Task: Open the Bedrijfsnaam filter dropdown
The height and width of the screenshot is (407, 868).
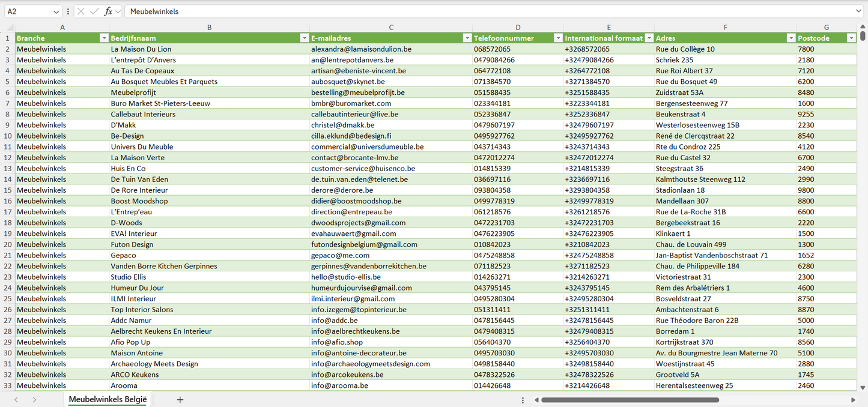Action: coord(303,38)
